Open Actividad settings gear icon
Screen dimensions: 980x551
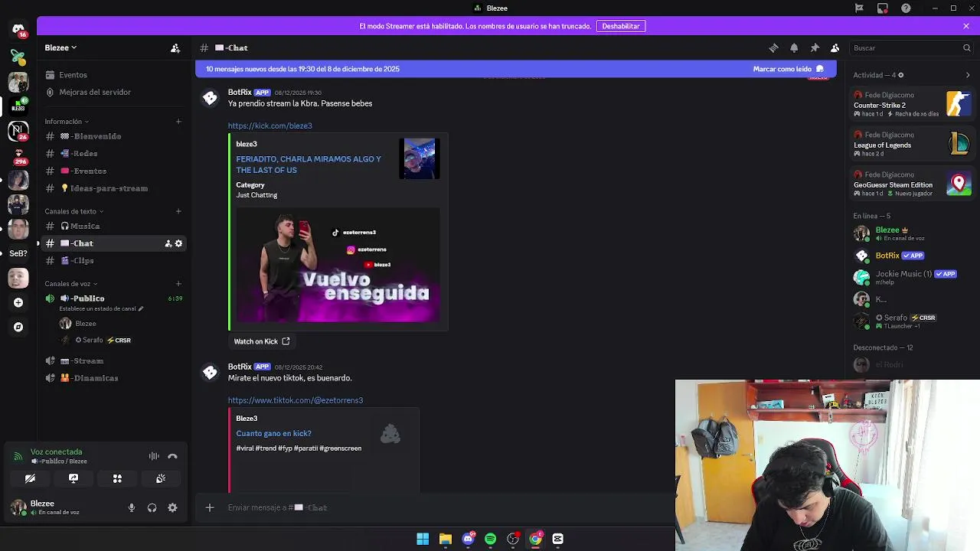click(900, 75)
